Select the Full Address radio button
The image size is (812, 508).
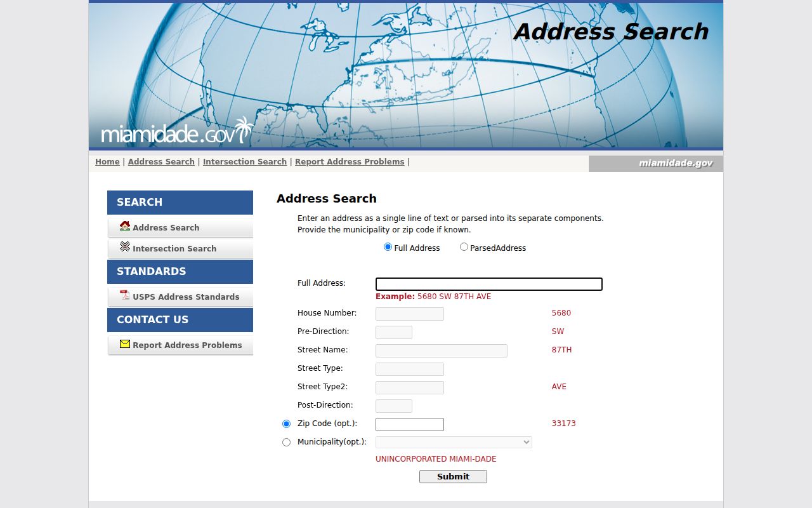click(x=388, y=247)
